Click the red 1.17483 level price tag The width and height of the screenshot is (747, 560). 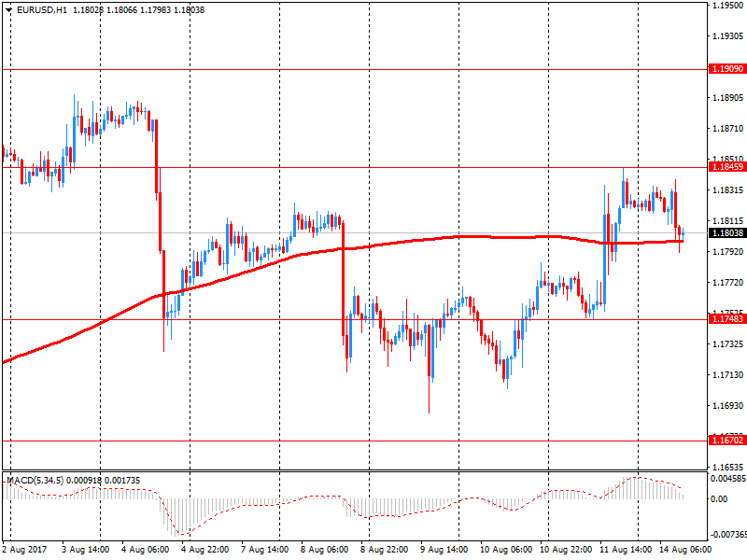pos(727,319)
